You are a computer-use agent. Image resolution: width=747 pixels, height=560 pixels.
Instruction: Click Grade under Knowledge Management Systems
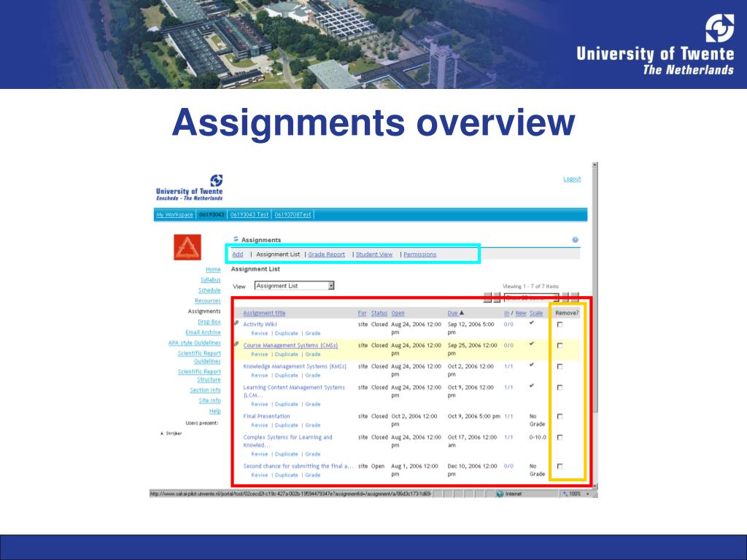313,376
